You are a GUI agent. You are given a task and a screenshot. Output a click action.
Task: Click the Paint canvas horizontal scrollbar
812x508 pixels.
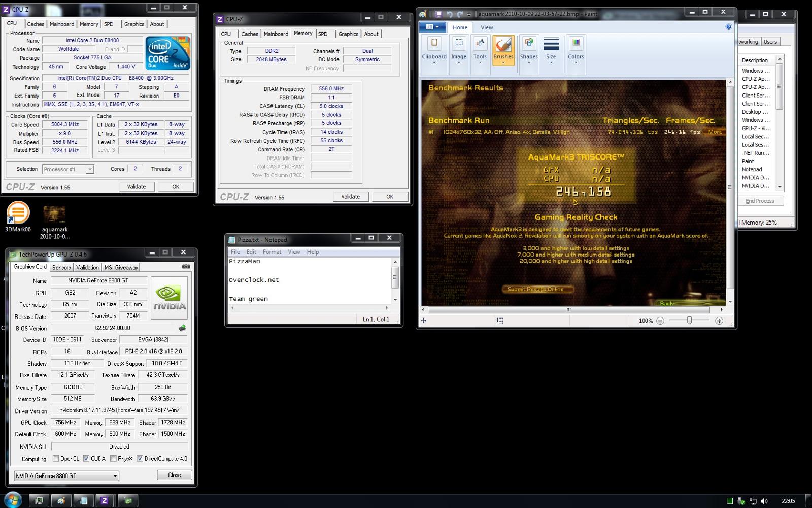pos(568,309)
